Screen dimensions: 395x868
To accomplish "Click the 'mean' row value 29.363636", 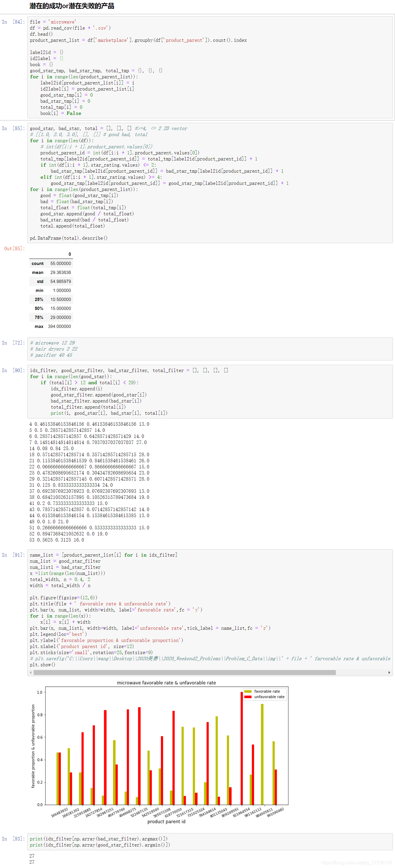I will click(61, 272).
